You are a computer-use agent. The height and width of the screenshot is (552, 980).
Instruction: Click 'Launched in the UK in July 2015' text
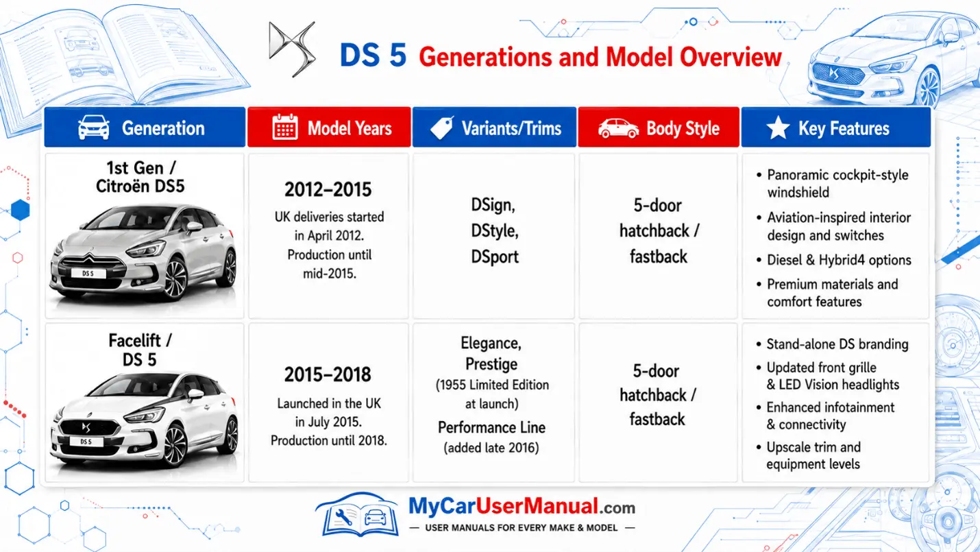point(329,413)
